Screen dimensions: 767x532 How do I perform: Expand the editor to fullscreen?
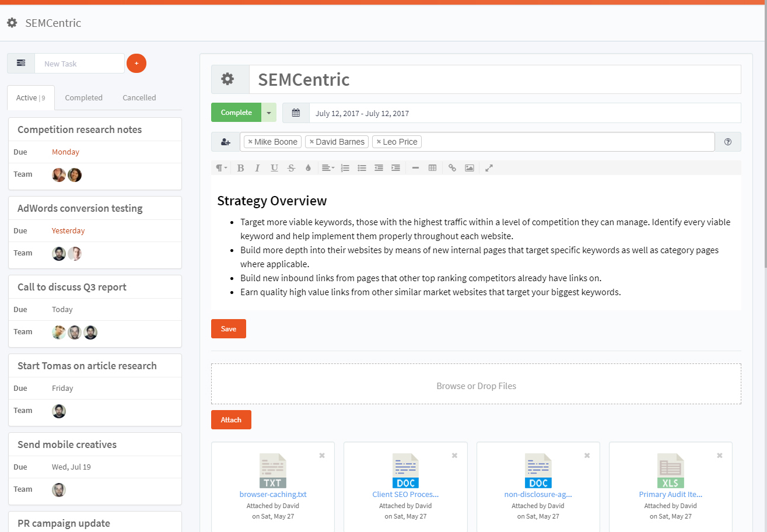pos(489,168)
